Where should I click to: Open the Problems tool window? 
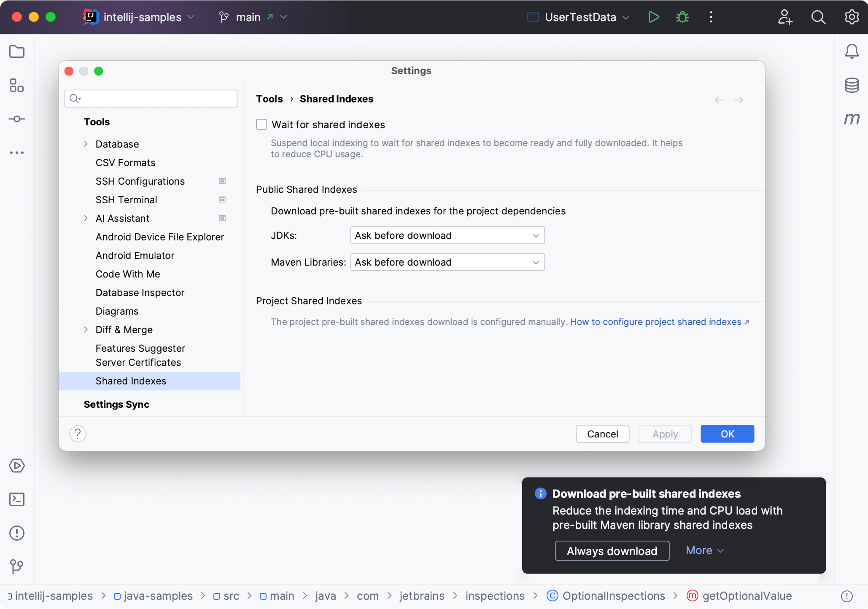(x=16, y=533)
